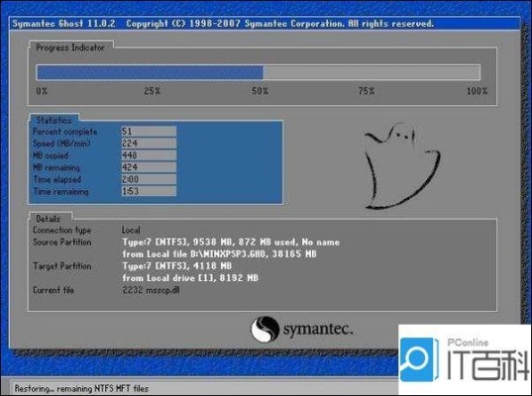Image resolution: width=532 pixels, height=396 pixels.
Task: Click the Symantec Corporation copyright notice in title bar
Action: (280, 24)
